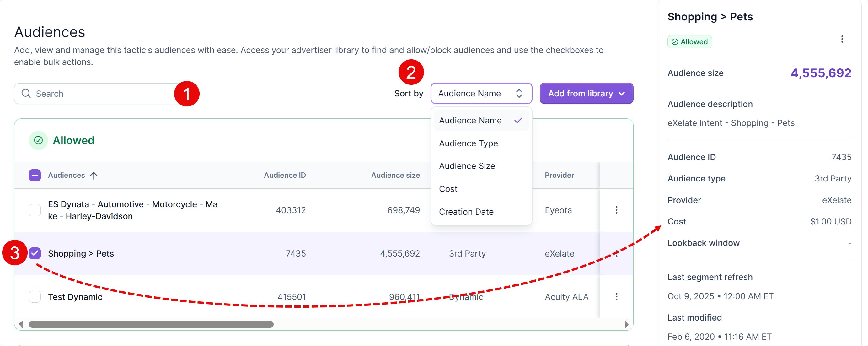
Task: Click the search magnifier icon
Action: [26, 94]
